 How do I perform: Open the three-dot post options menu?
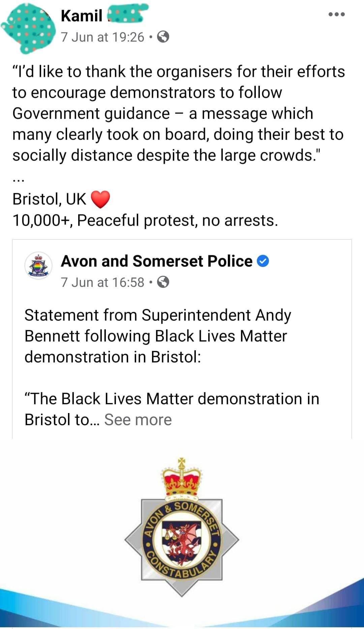(337, 14)
